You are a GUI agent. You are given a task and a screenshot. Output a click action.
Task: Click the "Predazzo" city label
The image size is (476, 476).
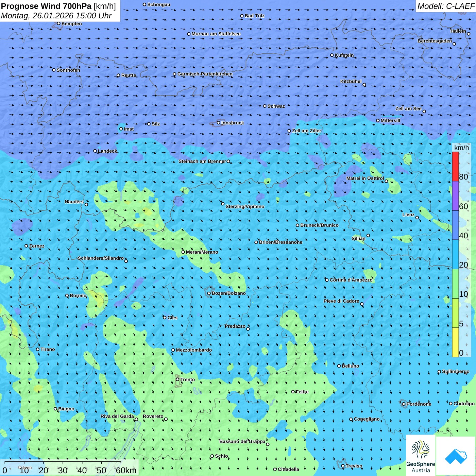click(235, 326)
